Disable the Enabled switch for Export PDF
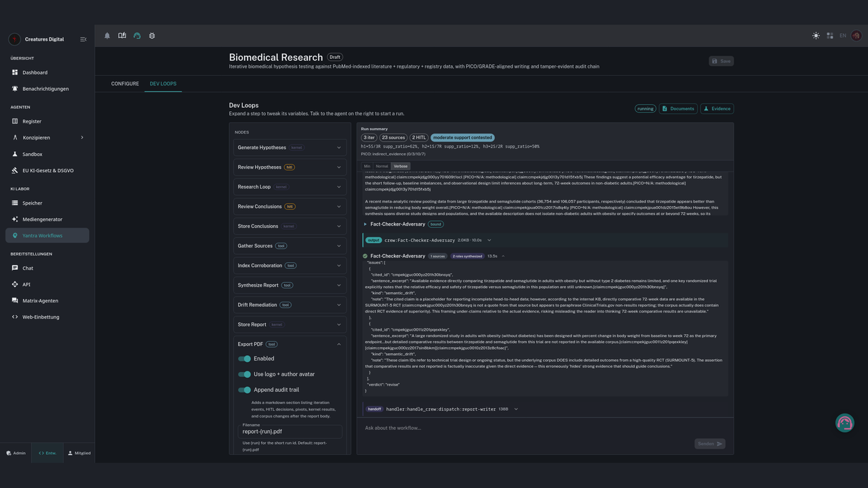Image resolution: width=868 pixels, height=488 pixels. (244, 359)
